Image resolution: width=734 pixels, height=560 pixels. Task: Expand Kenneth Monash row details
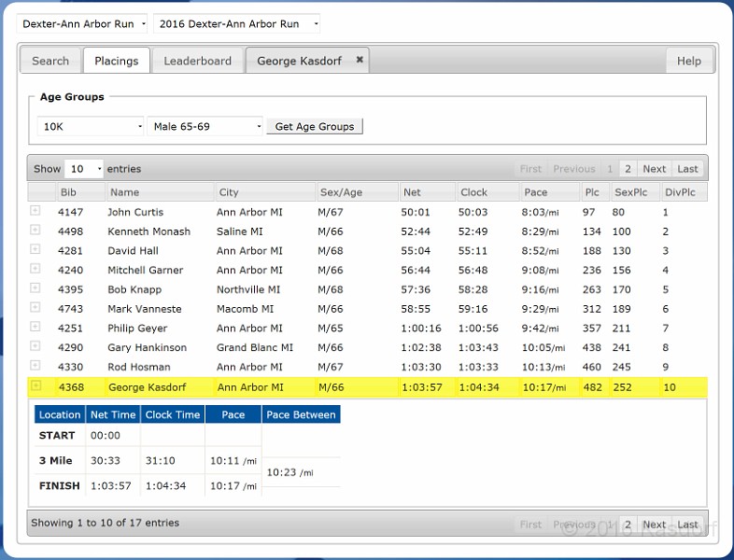(35, 231)
